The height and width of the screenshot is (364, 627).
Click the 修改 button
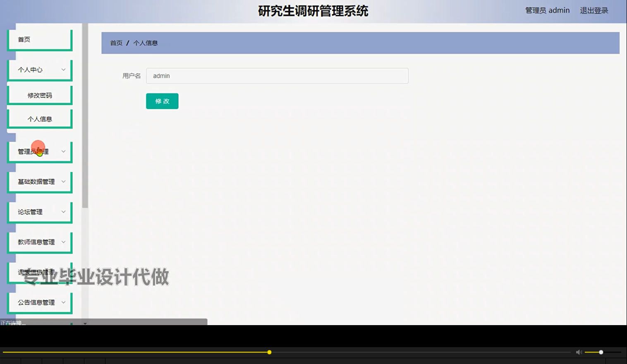(x=162, y=101)
